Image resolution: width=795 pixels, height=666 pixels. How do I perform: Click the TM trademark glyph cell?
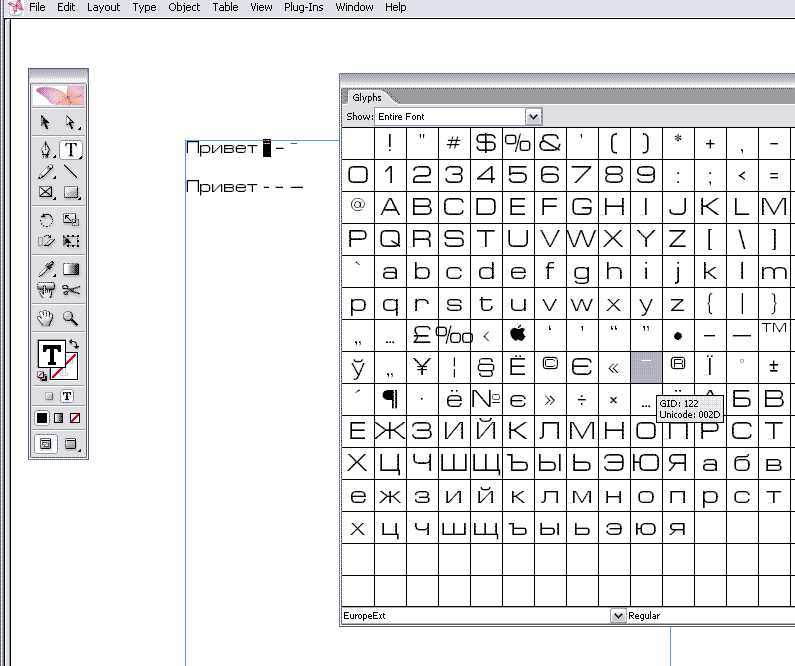[774, 335]
